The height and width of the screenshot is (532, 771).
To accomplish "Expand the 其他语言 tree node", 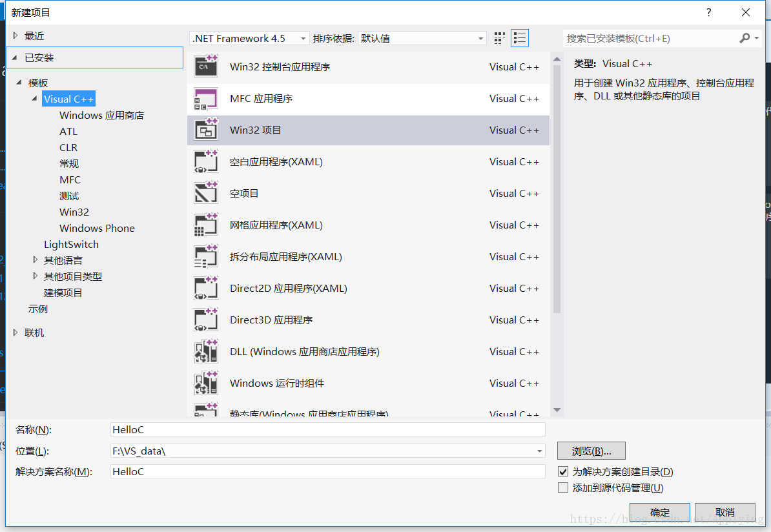I will tap(35, 259).
